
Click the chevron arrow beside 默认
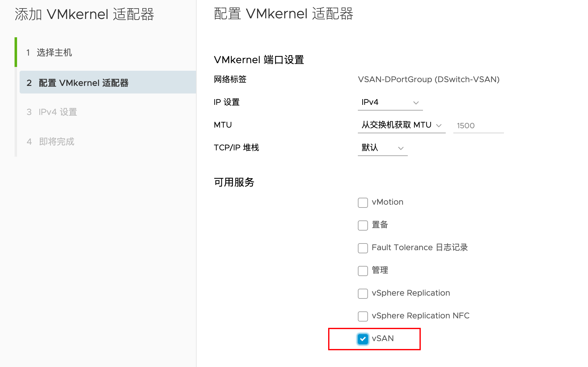tap(401, 148)
